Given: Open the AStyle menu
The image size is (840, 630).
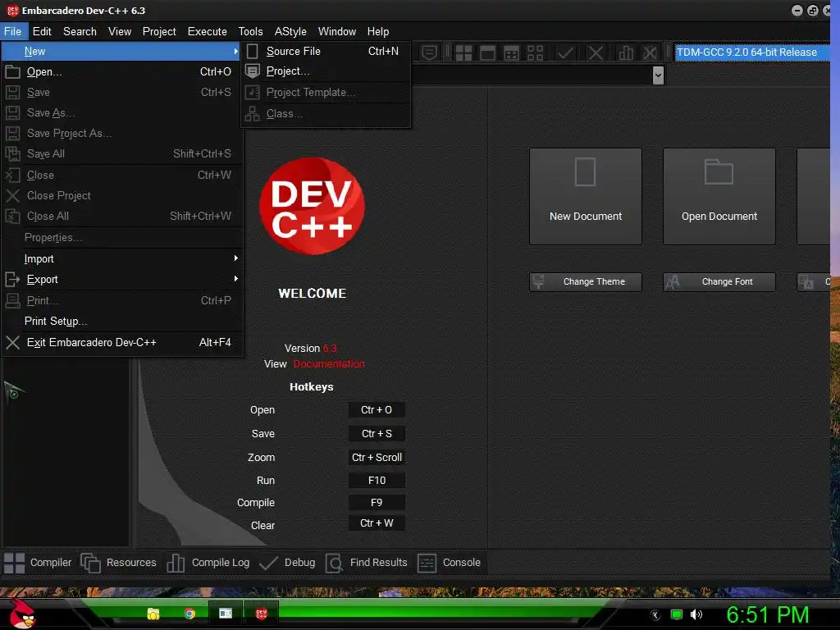Looking at the screenshot, I should coord(290,32).
